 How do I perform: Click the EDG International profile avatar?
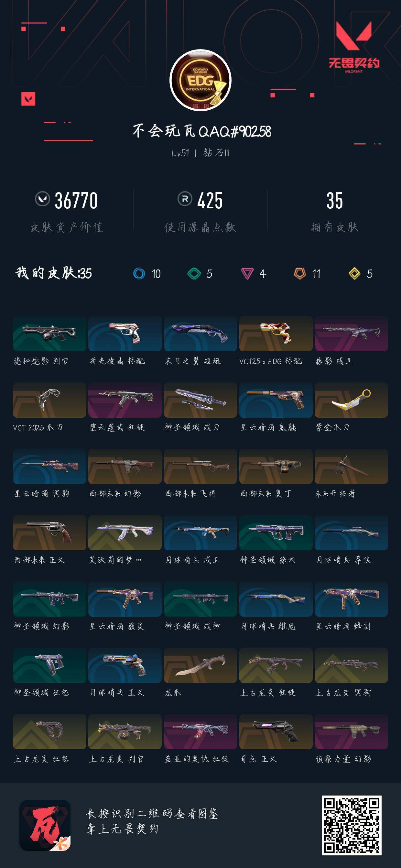[x=200, y=80]
